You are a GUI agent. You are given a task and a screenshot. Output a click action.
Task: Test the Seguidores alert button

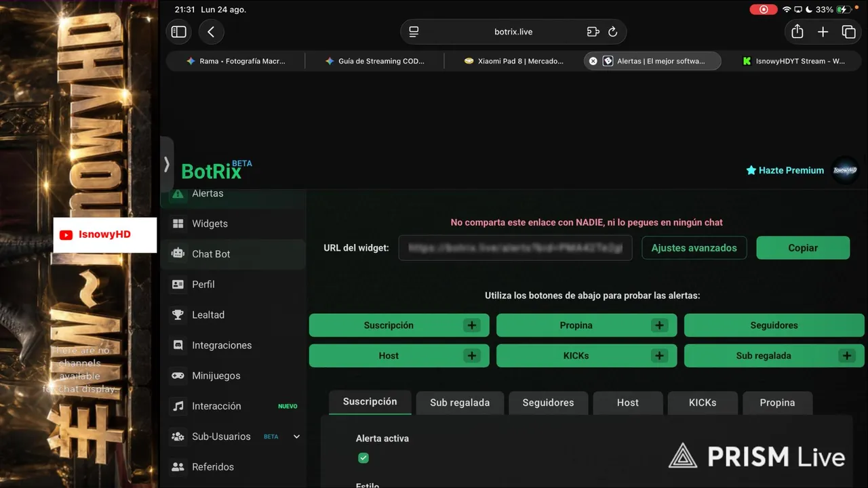click(774, 325)
